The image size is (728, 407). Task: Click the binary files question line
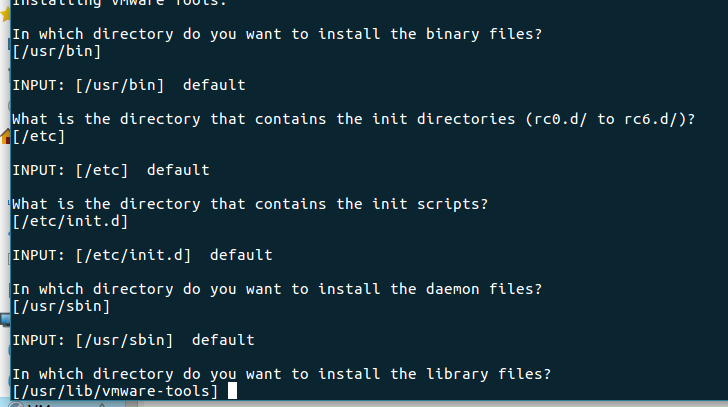pyautogui.click(x=277, y=34)
